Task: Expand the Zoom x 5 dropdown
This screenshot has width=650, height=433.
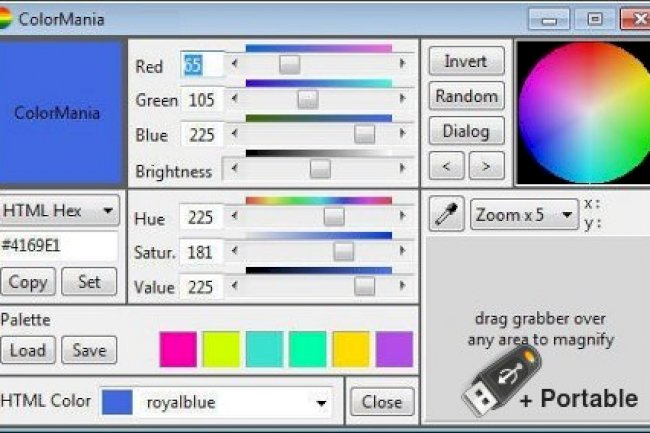Action: point(524,214)
